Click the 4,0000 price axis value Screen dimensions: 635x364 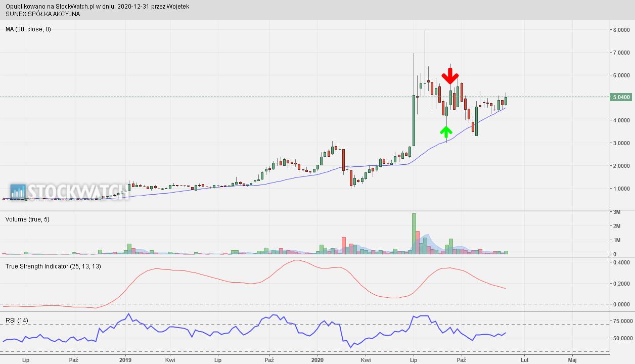(621, 120)
